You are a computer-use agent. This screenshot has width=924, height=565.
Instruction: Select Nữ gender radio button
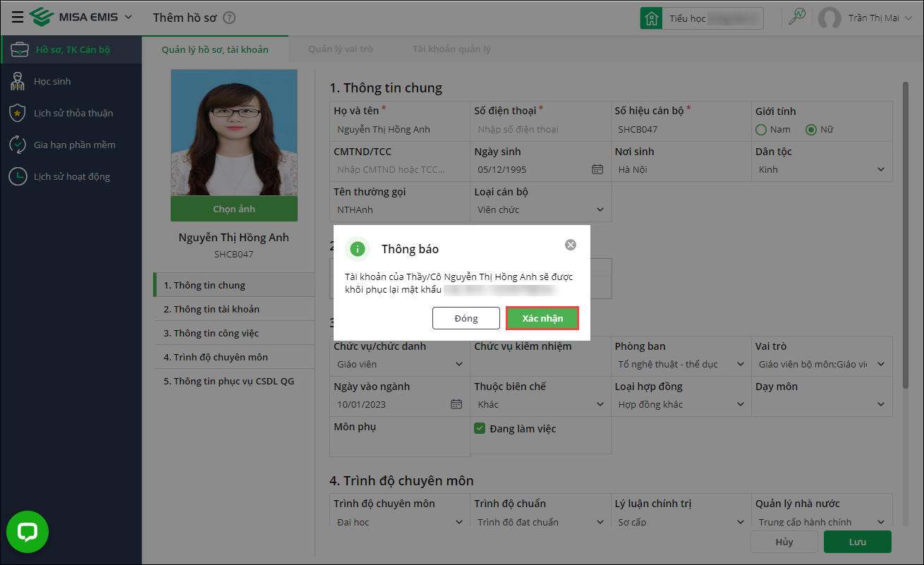[811, 129]
